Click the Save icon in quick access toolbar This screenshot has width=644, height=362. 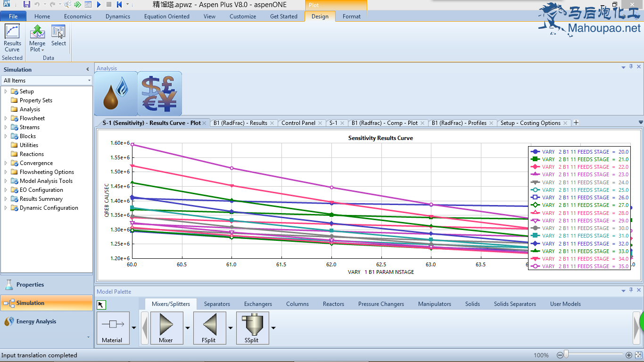point(26,5)
